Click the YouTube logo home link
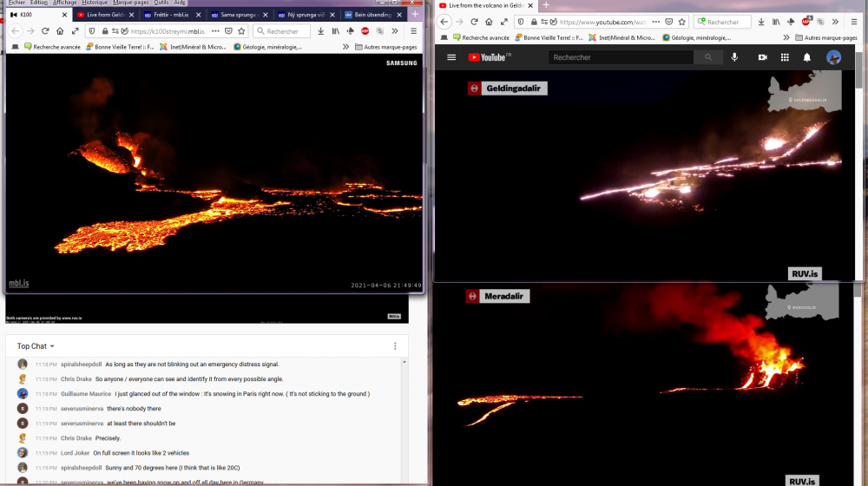Screen dimensions: 868x486 click(490, 57)
